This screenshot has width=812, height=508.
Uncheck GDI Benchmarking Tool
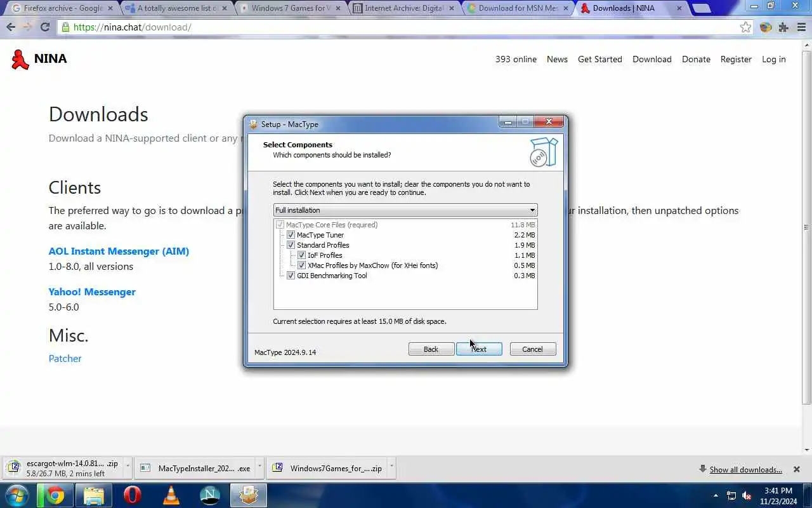click(x=291, y=276)
